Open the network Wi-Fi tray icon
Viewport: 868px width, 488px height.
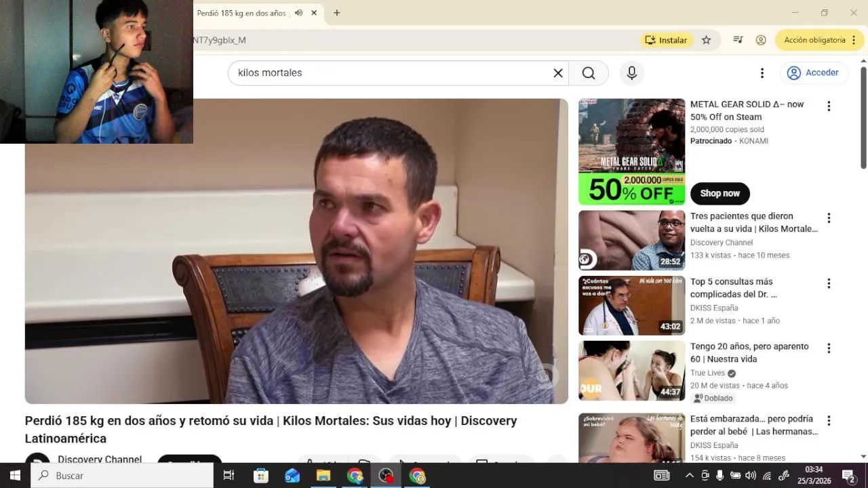tap(767, 476)
